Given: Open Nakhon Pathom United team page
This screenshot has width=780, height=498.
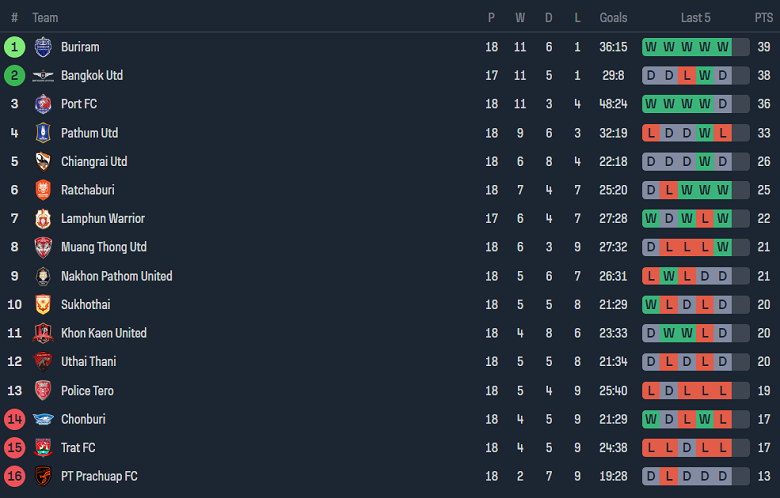Looking at the screenshot, I should (x=116, y=276).
